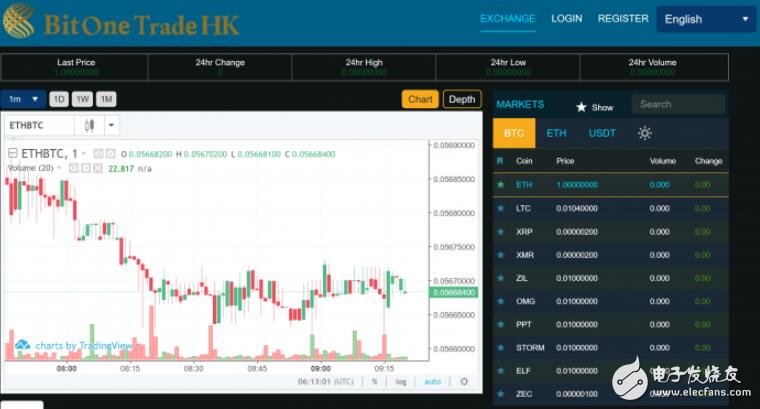Click the 24hr High stat box

364,67
